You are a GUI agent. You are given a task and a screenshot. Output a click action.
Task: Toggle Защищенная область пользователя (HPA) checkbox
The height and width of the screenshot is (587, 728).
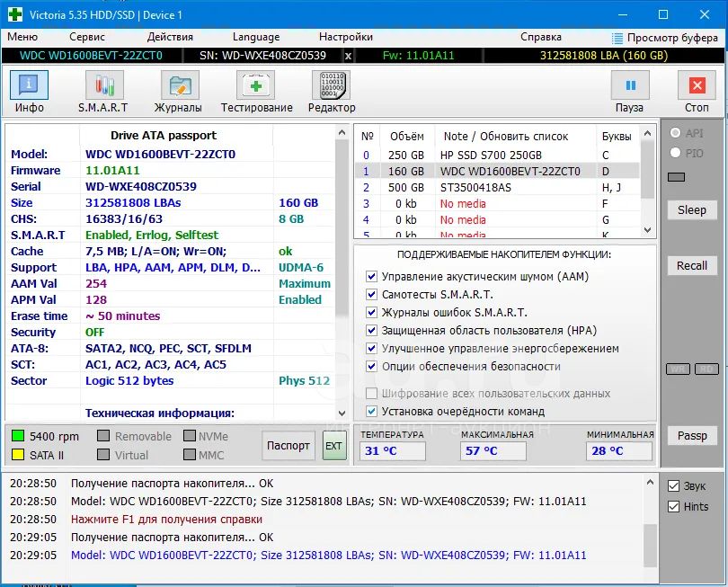(371, 330)
